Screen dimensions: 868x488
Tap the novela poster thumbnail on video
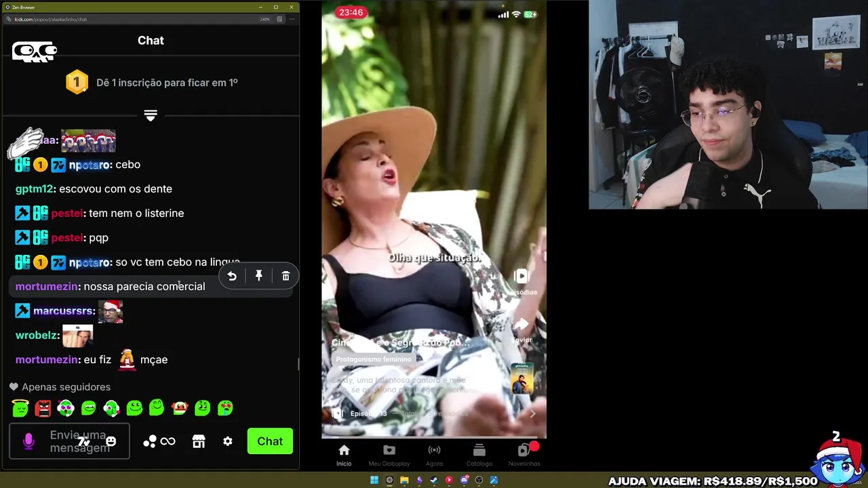(x=521, y=378)
